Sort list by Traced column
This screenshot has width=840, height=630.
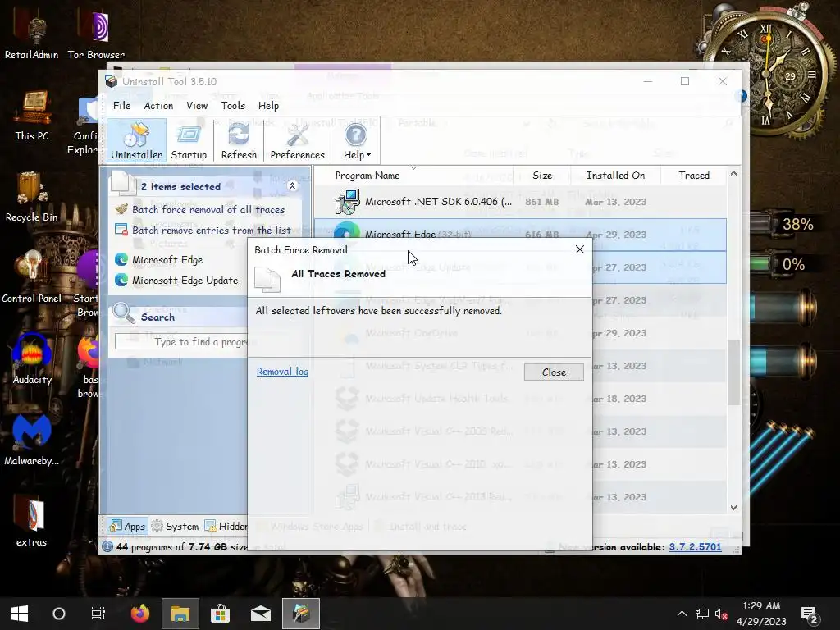click(x=694, y=176)
